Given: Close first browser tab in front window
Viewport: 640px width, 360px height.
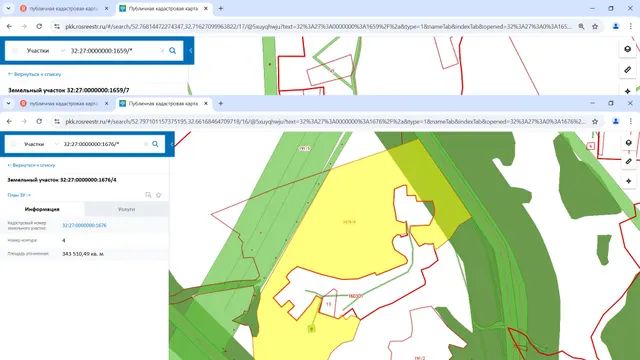Looking at the screenshot, I should point(107,103).
